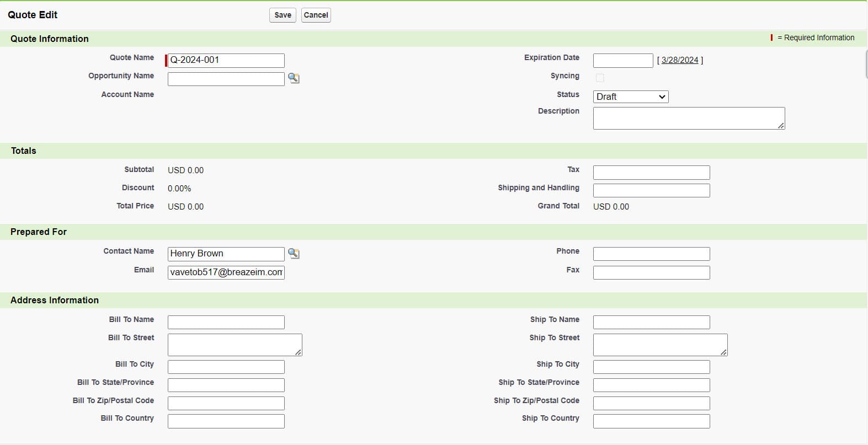Viewport: 868px width, 445px height.
Task: Focus the Contact Name field
Action: click(226, 254)
